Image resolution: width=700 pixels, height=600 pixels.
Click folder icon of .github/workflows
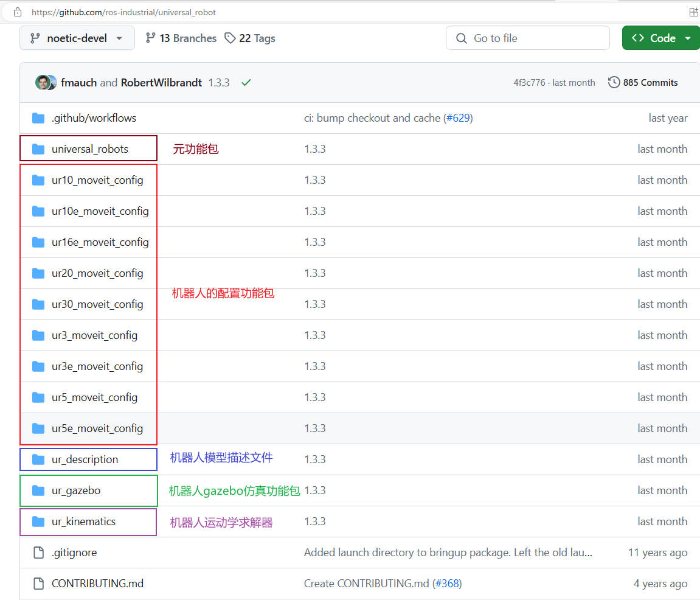click(38, 118)
